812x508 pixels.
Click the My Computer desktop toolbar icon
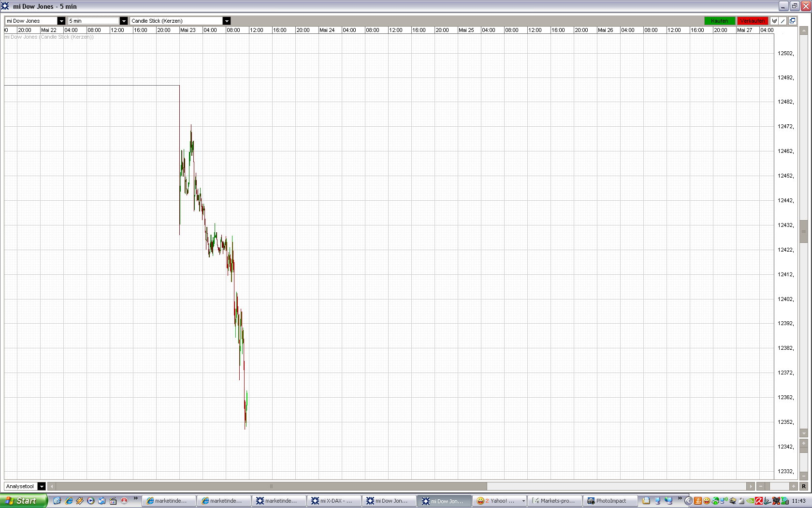(657, 501)
